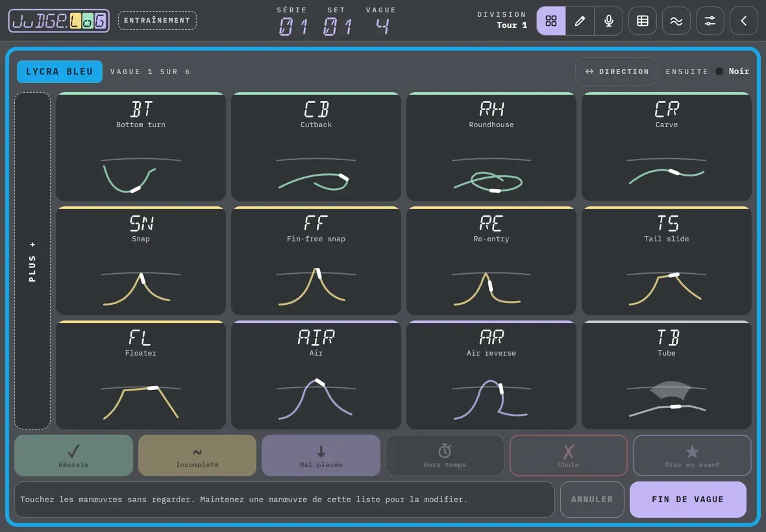Open the sliders settings icon
The width and height of the screenshot is (766, 532).
710,21
